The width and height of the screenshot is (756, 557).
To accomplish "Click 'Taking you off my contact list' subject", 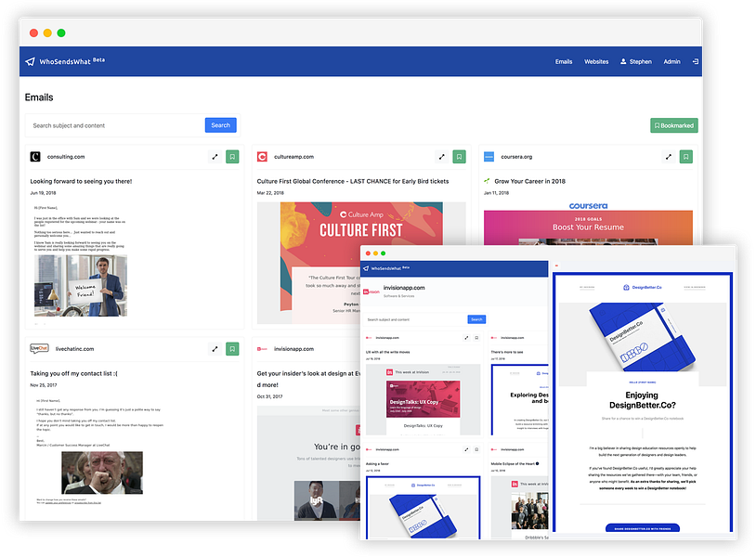I will point(73,373).
